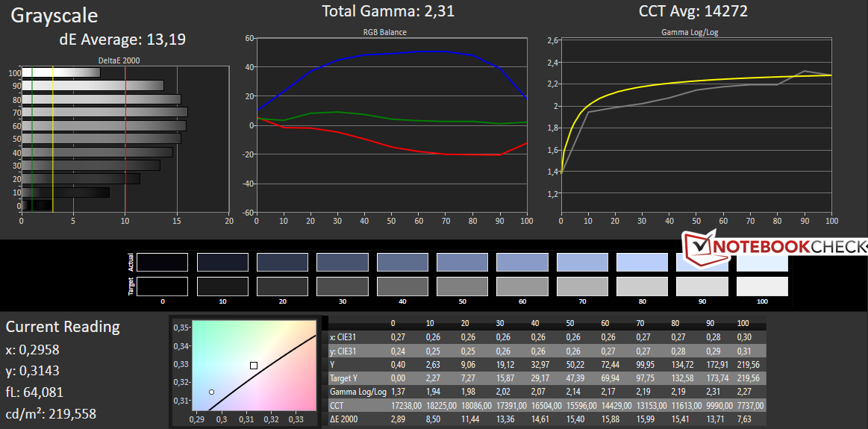Click the Target color swatch for 40
The image size is (868, 429).
click(x=402, y=286)
